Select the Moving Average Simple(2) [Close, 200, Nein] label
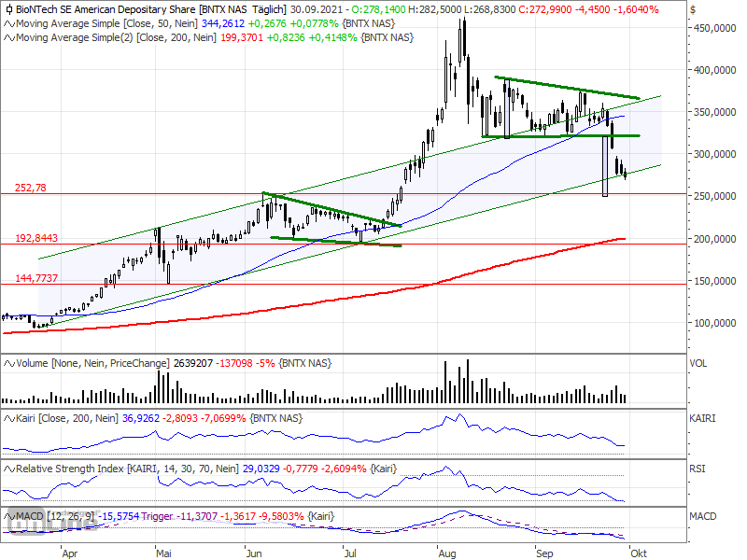The width and height of the screenshot is (747, 560). [x=116, y=37]
